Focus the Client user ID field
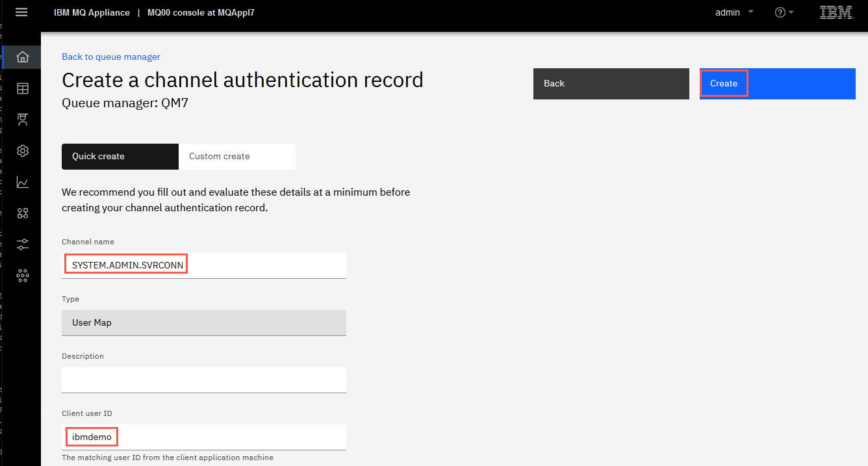868x466 pixels. 204,437
